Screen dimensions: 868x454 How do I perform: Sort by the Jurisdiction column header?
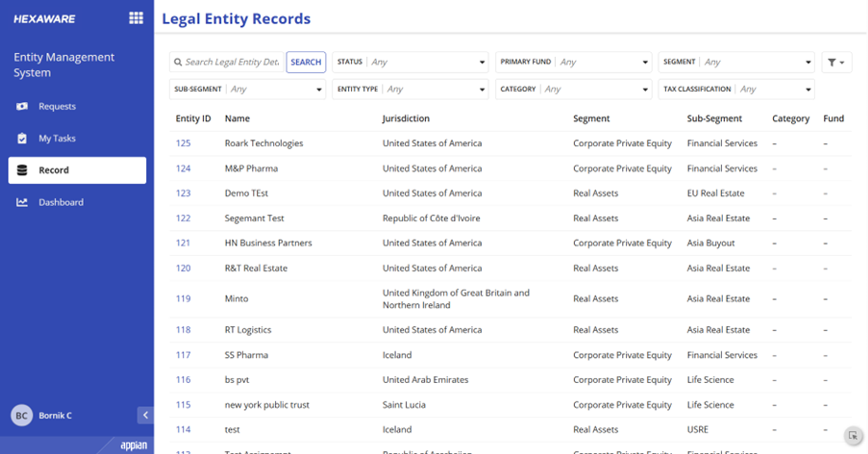(406, 119)
